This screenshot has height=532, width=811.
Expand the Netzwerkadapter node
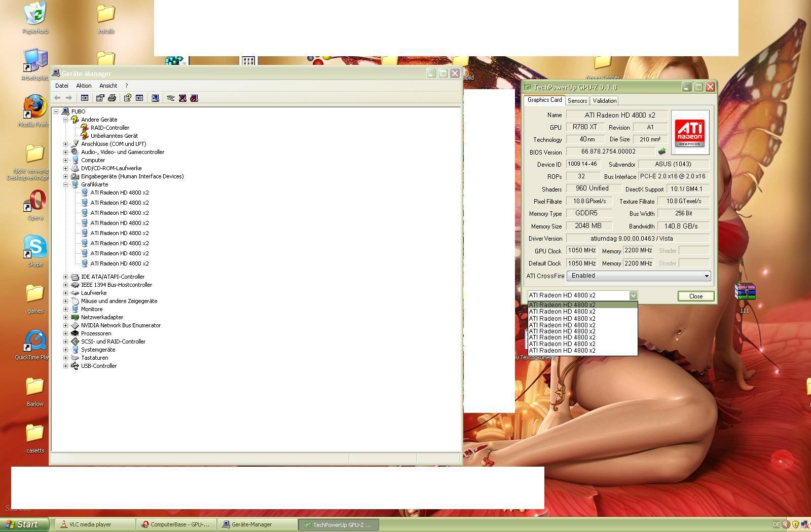(66, 317)
